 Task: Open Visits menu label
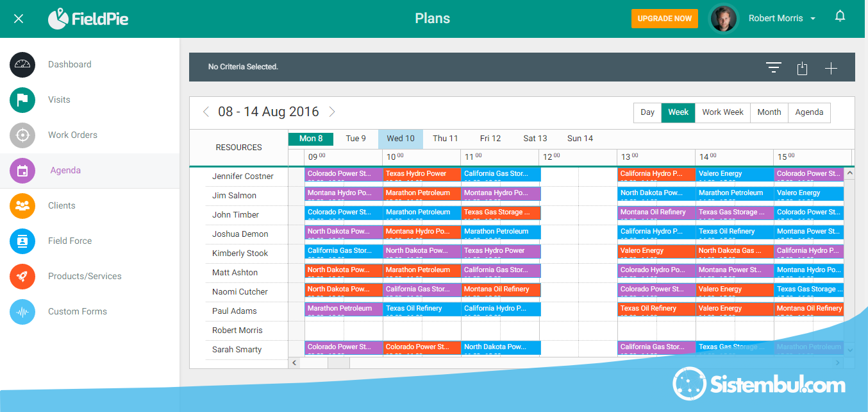pyautogui.click(x=59, y=99)
